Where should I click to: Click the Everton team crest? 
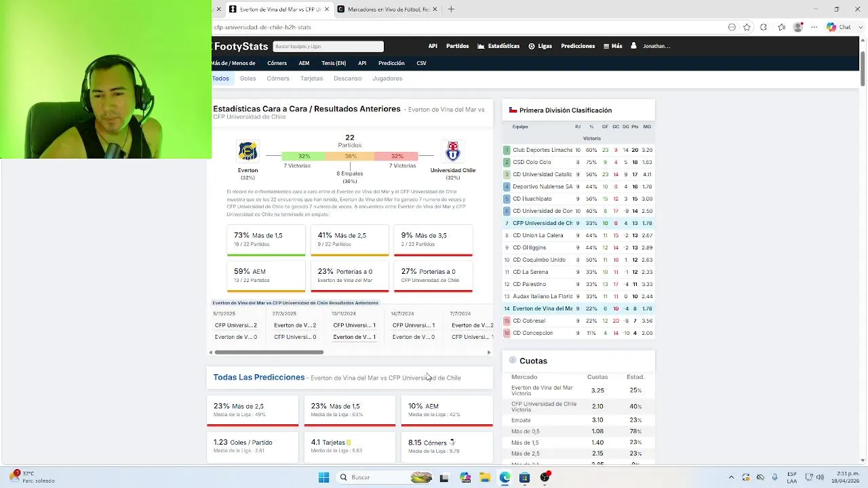(x=248, y=151)
